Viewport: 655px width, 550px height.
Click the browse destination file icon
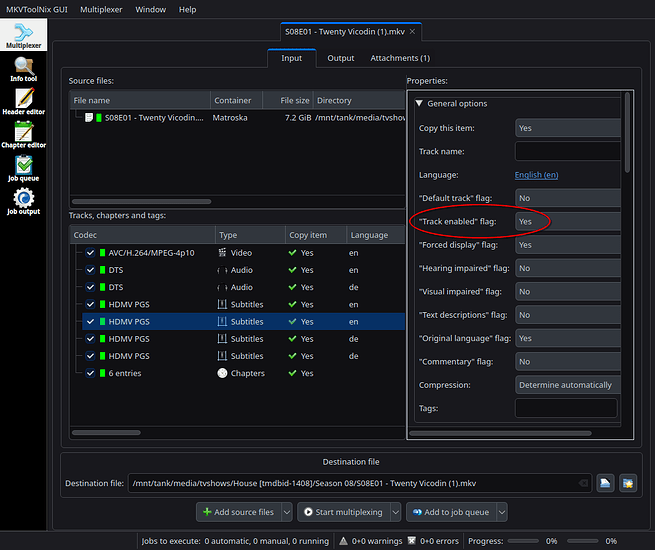click(x=605, y=483)
